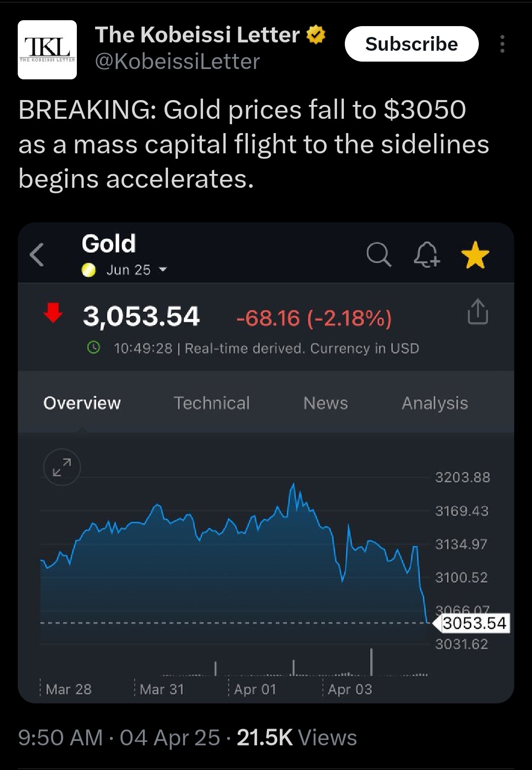Switch to the Analysis tab
This screenshot has width=532, height=770.
pos(435,403)
